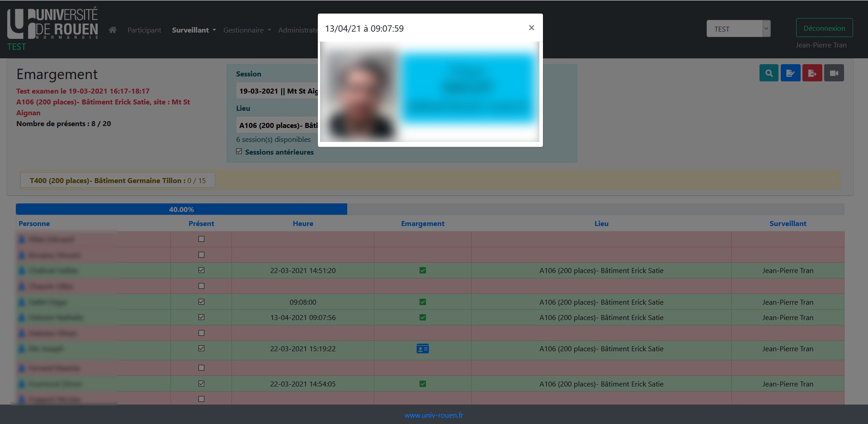This screenshot has width=868, height=424.
Task: Toggle Présent checkbox for the 22-03-2021 15:19:22 row
Action: (x=202, y=349)
